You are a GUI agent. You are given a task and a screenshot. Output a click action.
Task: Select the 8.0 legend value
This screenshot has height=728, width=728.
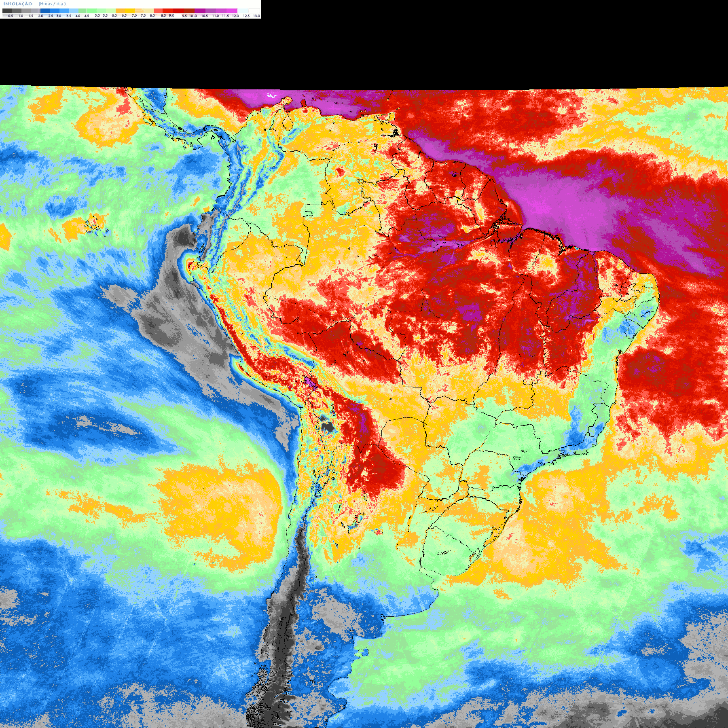[152, 15]
